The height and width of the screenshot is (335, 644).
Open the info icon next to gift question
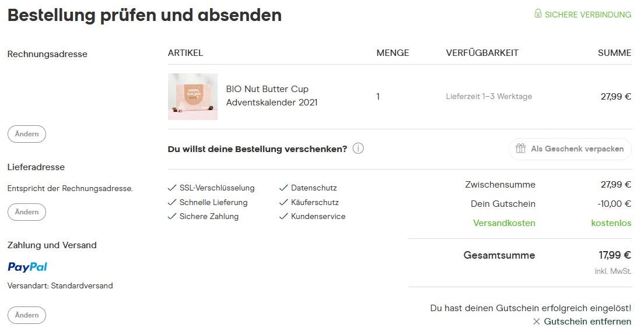click(x=358, y=149)
